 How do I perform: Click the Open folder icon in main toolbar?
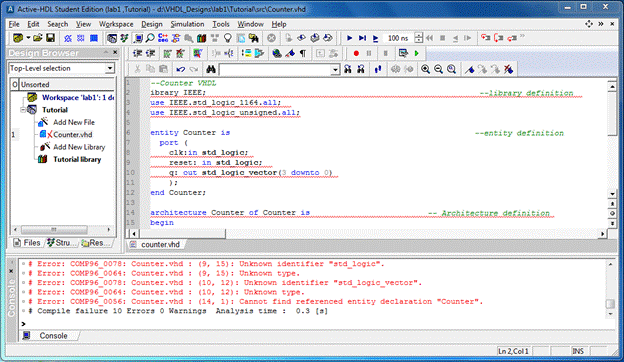[x=38, y=38]
